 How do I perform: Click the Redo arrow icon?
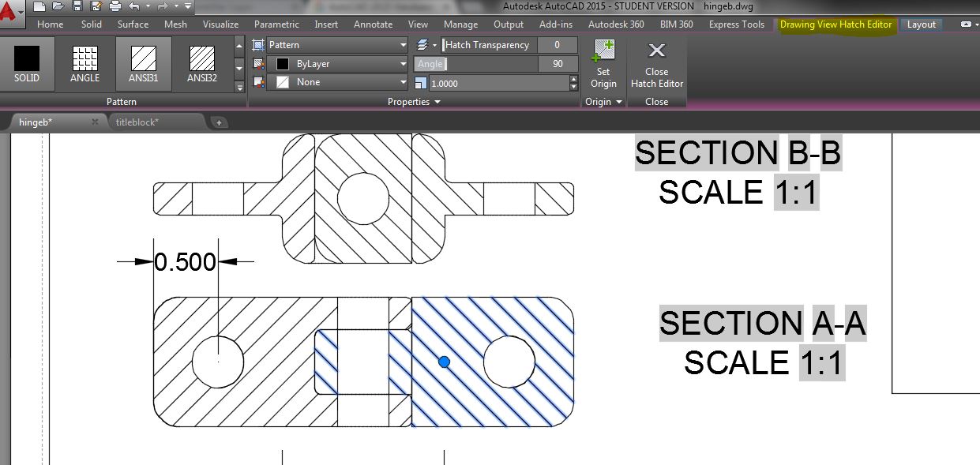[x=163, y=6]
